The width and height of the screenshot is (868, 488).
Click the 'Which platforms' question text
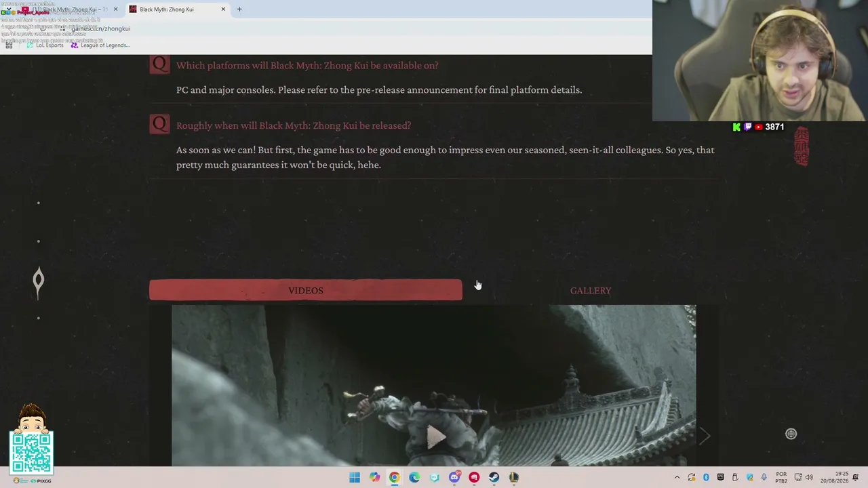point(307,65)
